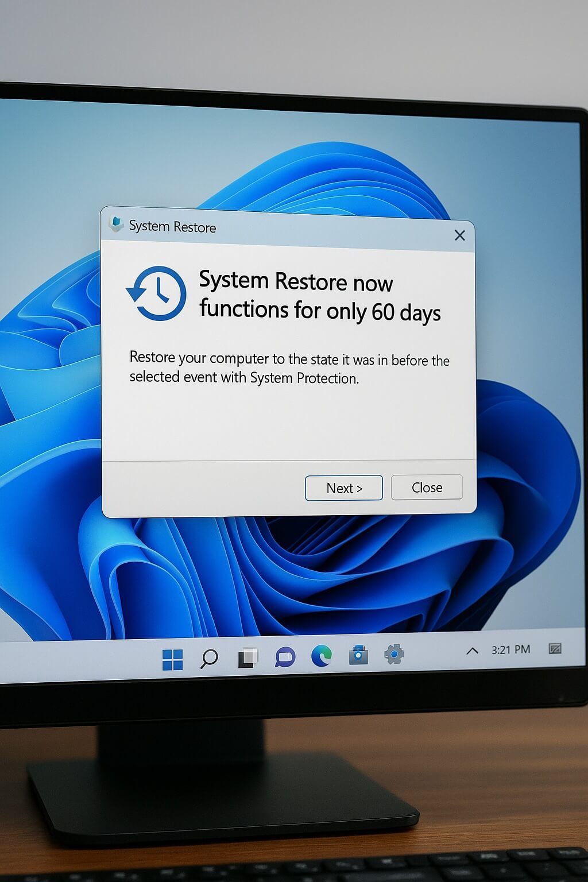Image resolution: width=588 pixels, height=882 pixels.
Task: Open the Windows Start menu
Action: pyautogui.click(x=172, y=660)
